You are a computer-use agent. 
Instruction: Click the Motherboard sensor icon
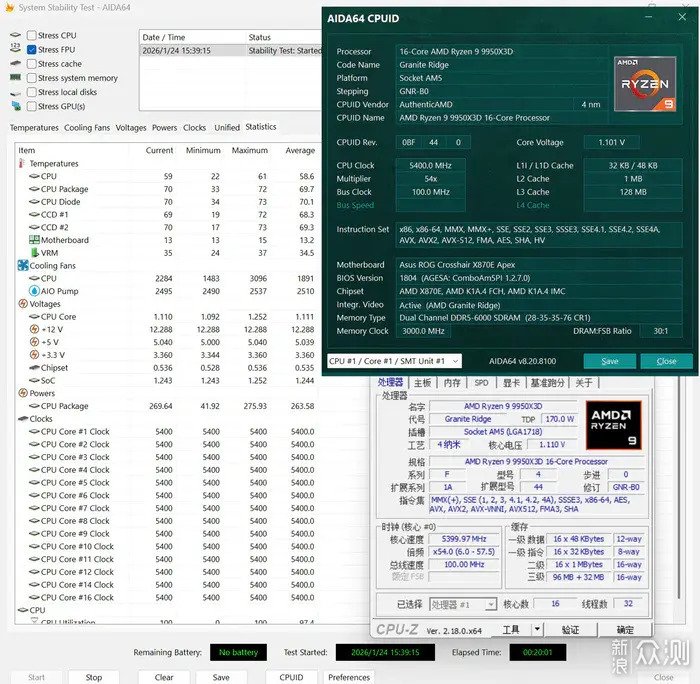(34, 240)
